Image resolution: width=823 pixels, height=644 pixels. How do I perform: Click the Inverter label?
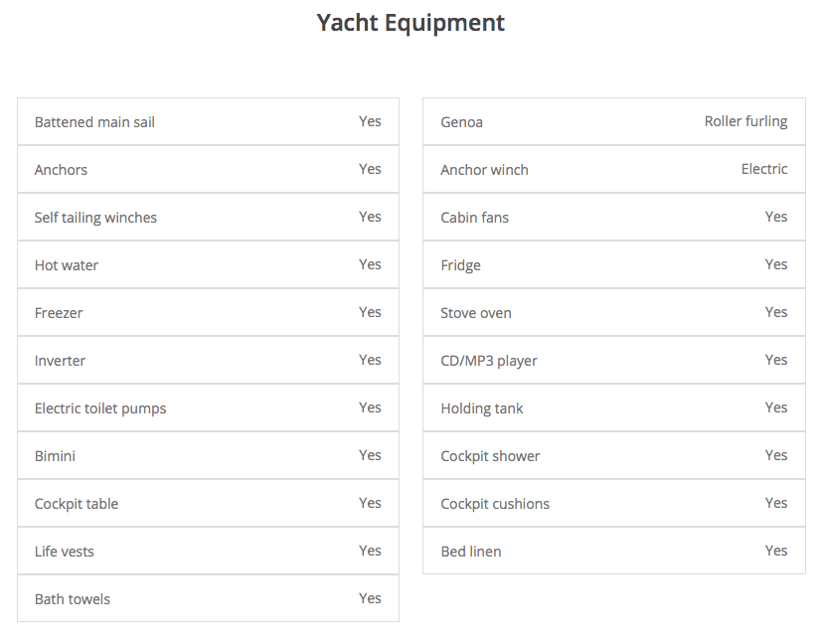(x=60, y=361)
